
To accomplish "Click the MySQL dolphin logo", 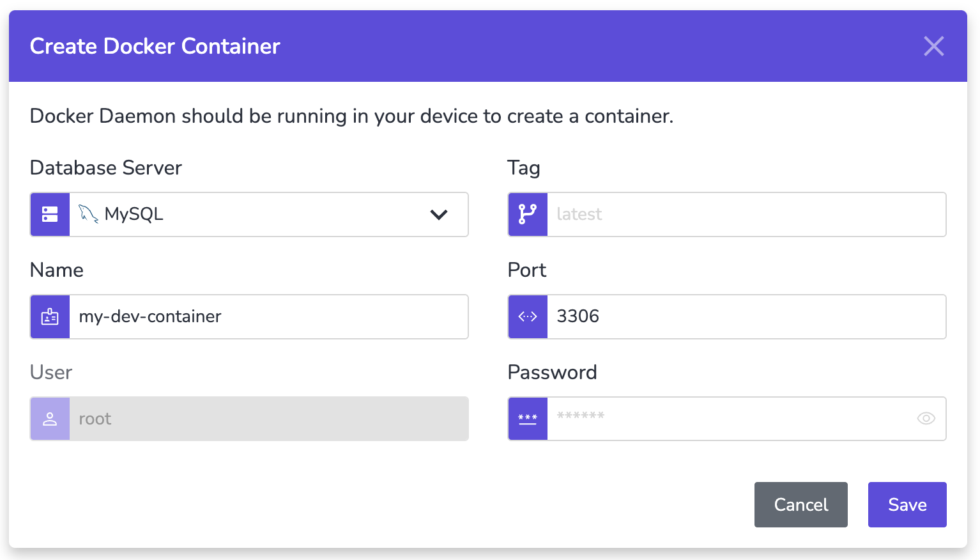I will [x=88, y=214].
